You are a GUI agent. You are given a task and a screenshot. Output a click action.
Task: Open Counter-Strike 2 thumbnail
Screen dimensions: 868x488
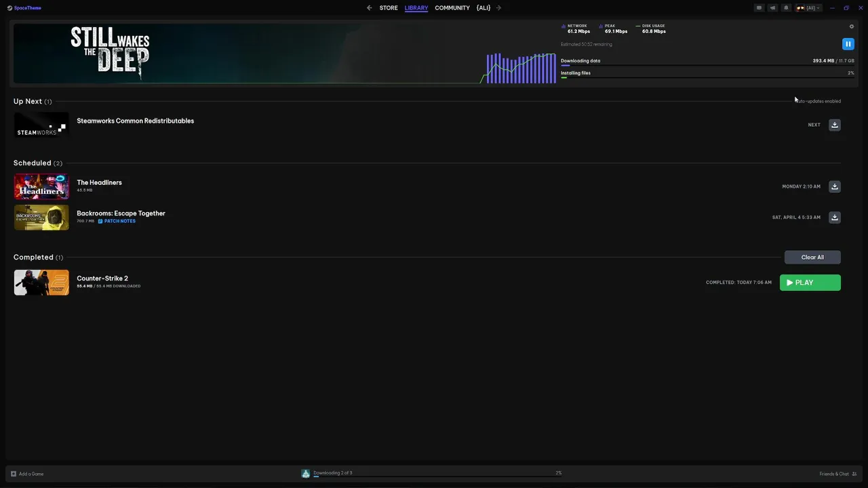tap(41, 283)
